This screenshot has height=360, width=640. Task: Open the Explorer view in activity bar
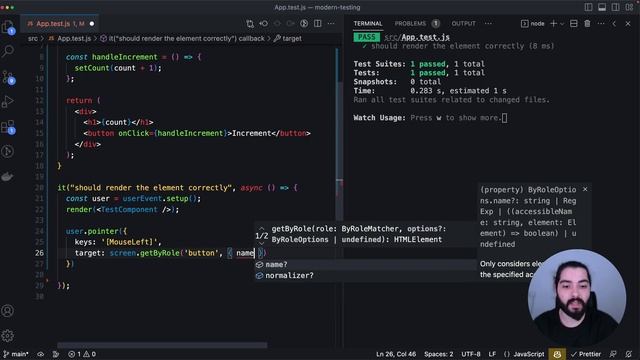pos(7,27)
